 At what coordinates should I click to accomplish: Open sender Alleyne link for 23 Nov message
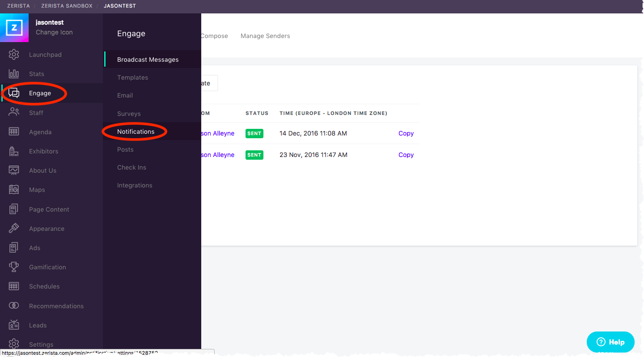pos(218,155)
